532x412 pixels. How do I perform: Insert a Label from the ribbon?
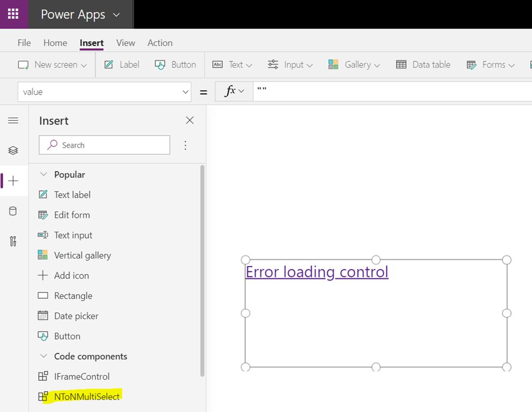(122, 64)
